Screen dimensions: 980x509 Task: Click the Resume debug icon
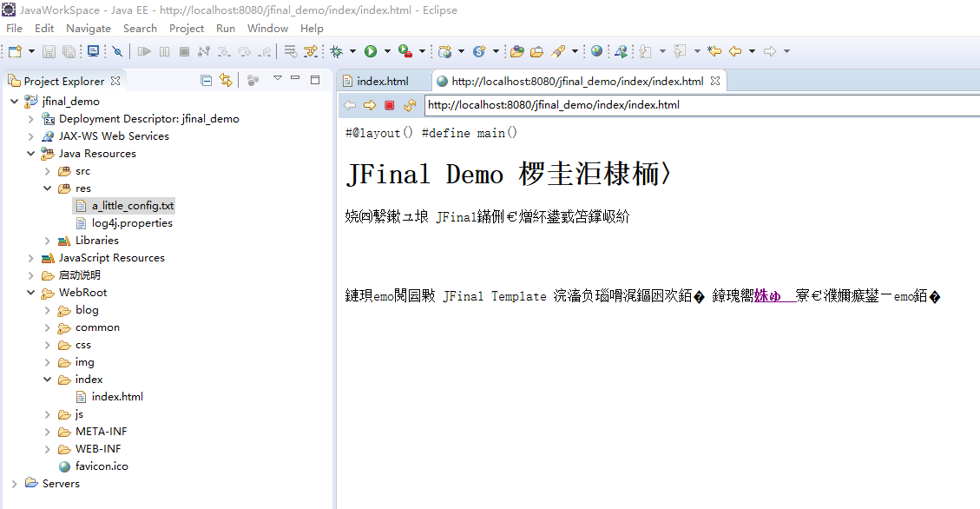click(144, 51)
